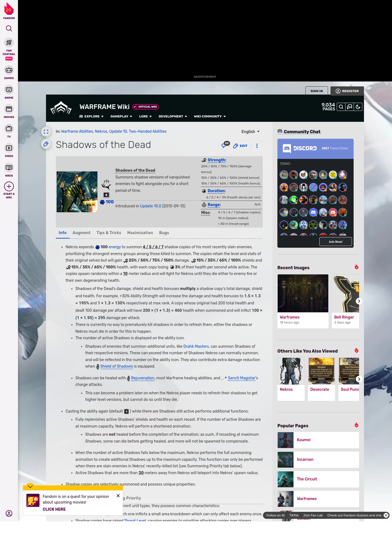Click the Edit page button
The width and height of the screenshot is (392, 545).
[x=240, y=146]
